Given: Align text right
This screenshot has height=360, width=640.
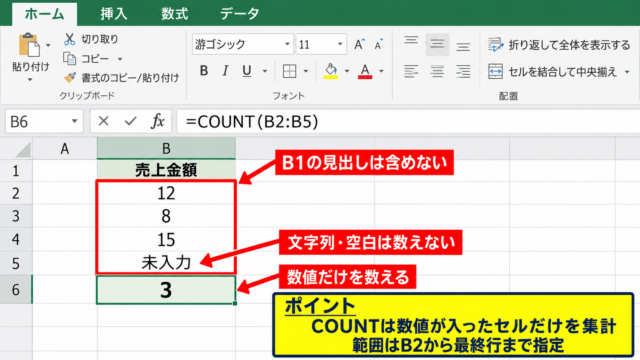Looking at the screenshot, I should click(x=463, y=71).
